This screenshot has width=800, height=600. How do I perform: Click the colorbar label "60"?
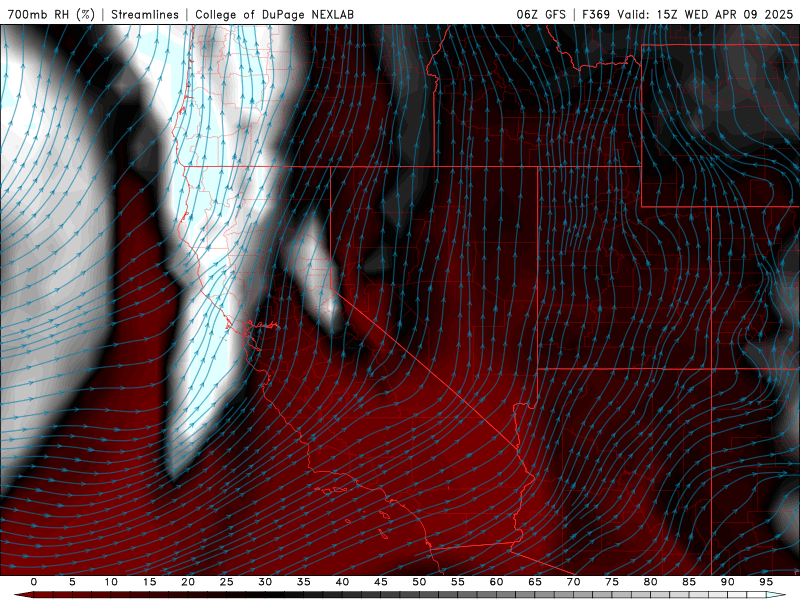tap(496, 582)
